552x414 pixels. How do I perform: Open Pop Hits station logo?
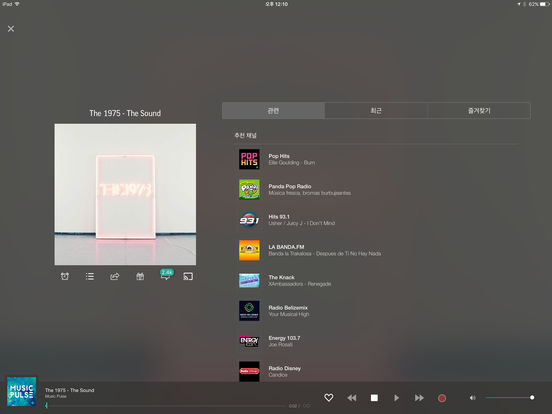click(x=249, y=159)
